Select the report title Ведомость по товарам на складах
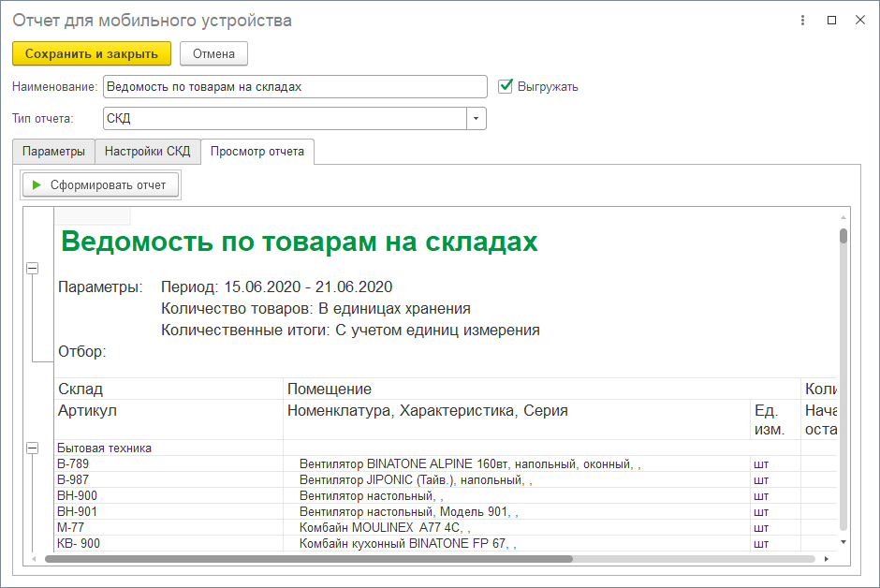The image size is (880, 588). [x=300, y=242]
